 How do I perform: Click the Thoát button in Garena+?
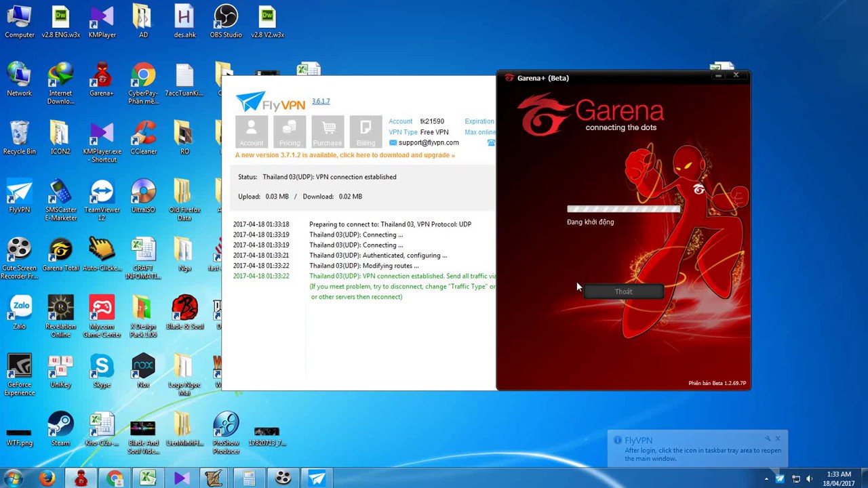click(x=623, y=291)
